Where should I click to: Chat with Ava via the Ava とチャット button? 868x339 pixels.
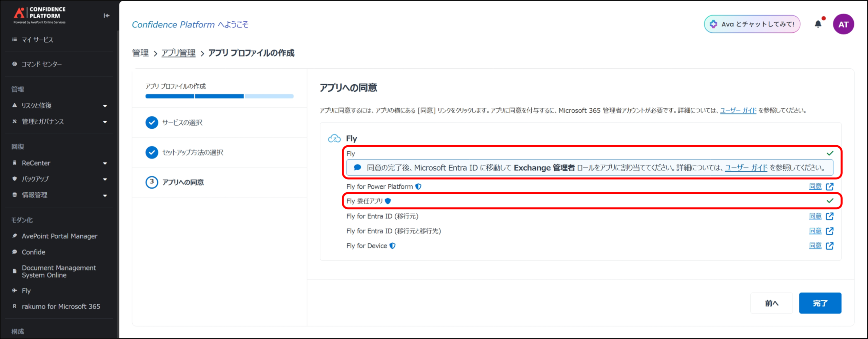[752, 24]
